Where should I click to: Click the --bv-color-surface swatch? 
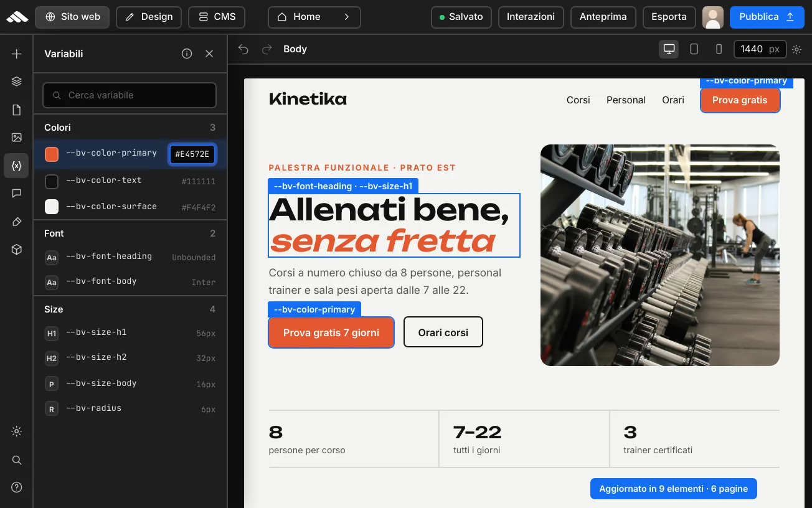[52, 207]
